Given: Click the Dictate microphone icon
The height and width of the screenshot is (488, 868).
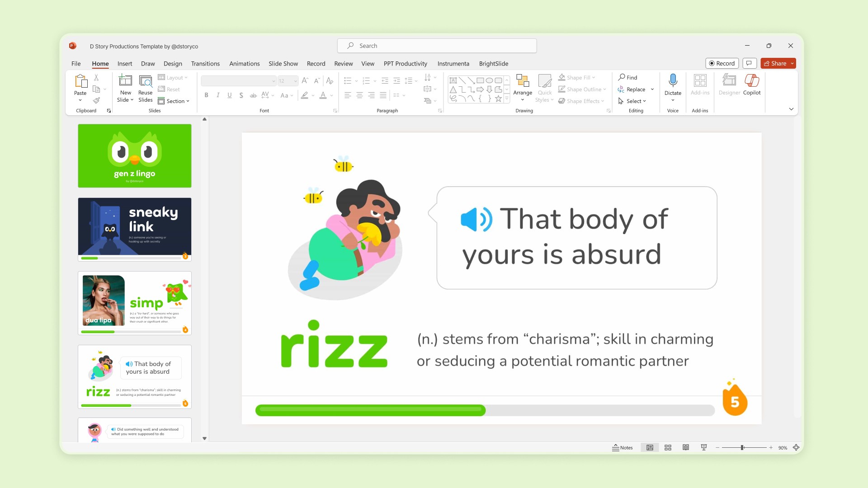Looking at the screenshot, I should click(x=673, y=80).
